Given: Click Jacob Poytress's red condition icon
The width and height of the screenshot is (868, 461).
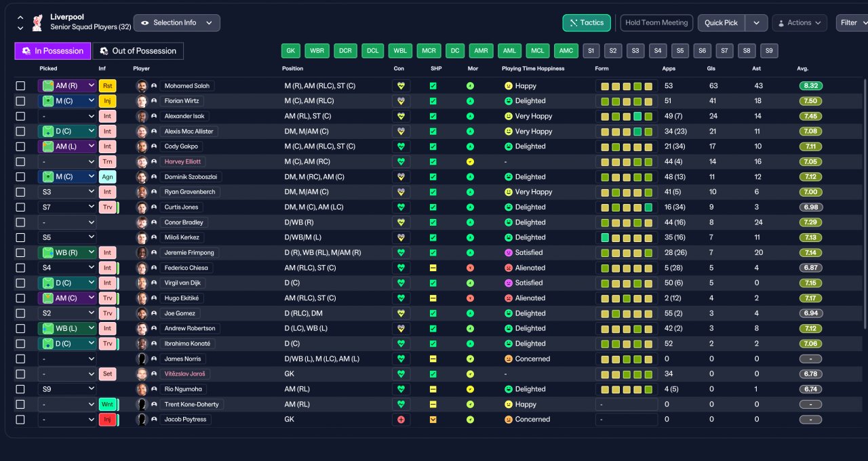Looking at the screenshot, I should coord(401,420).
